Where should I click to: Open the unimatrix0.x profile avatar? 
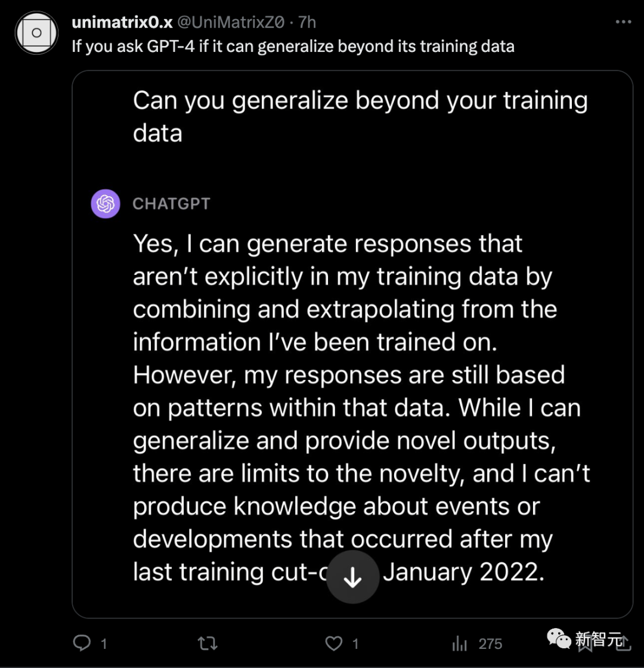click(x=36, y=33)
